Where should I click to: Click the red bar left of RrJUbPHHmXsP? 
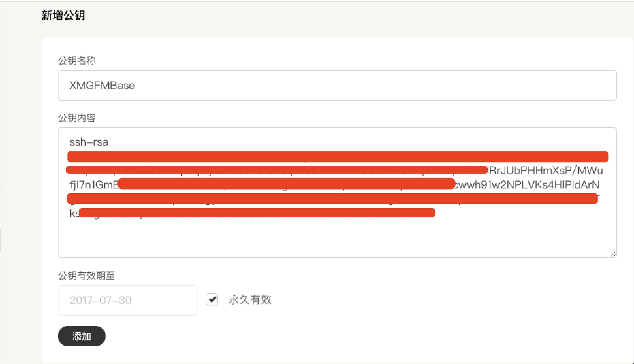coord(276,169)
